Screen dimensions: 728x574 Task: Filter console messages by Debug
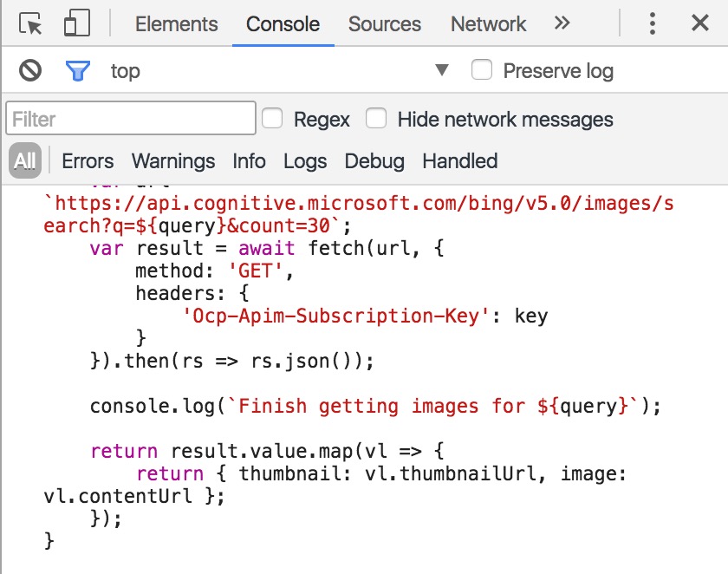coord(374,161)
